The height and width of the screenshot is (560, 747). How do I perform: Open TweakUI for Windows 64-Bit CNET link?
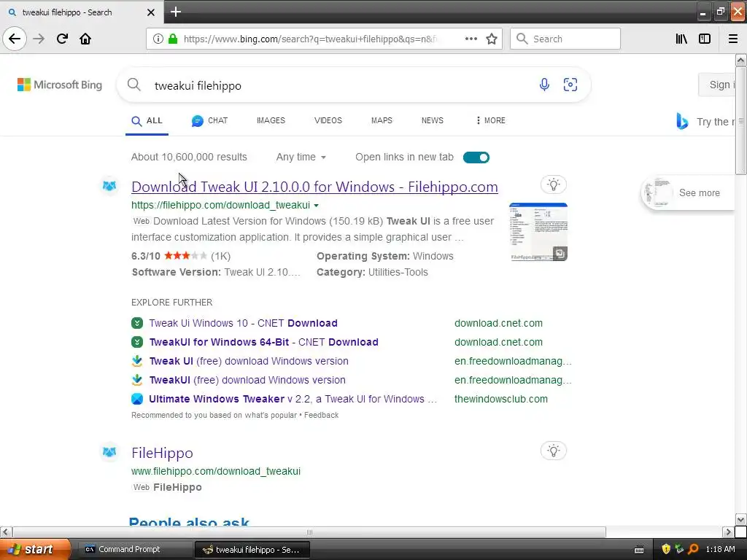click(x=263, y=342)
